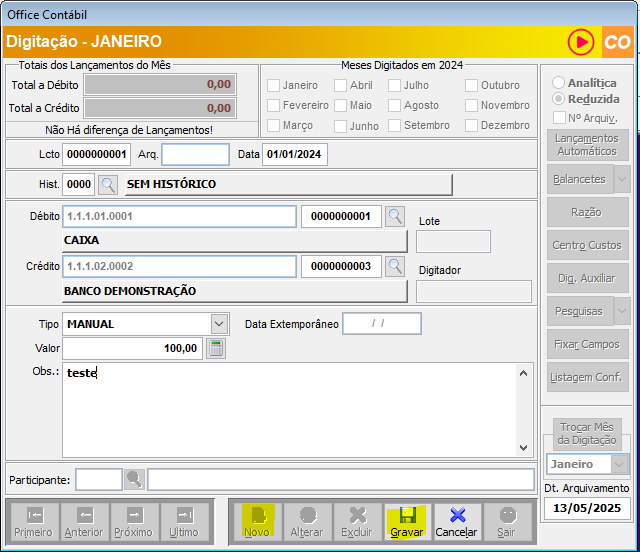
Task: Click the CAIXA account name button
Action: pyautogui.click(x=234, y=241)
